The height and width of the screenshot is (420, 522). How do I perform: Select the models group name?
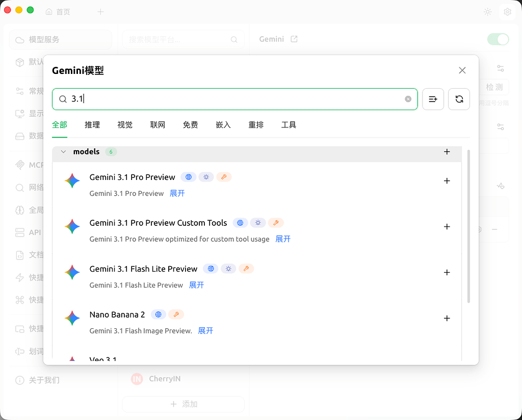pyautogui.click(x=86, y=152)
